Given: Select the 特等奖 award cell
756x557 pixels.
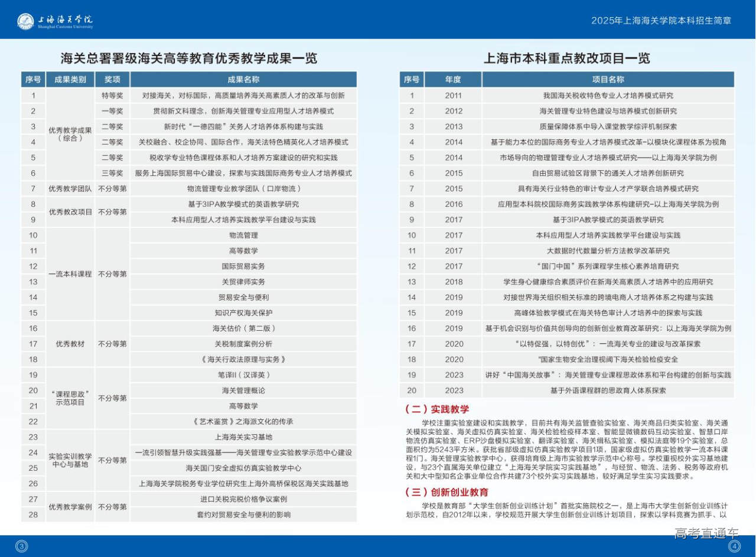Looking at the screenshot, I should [112, 95].
